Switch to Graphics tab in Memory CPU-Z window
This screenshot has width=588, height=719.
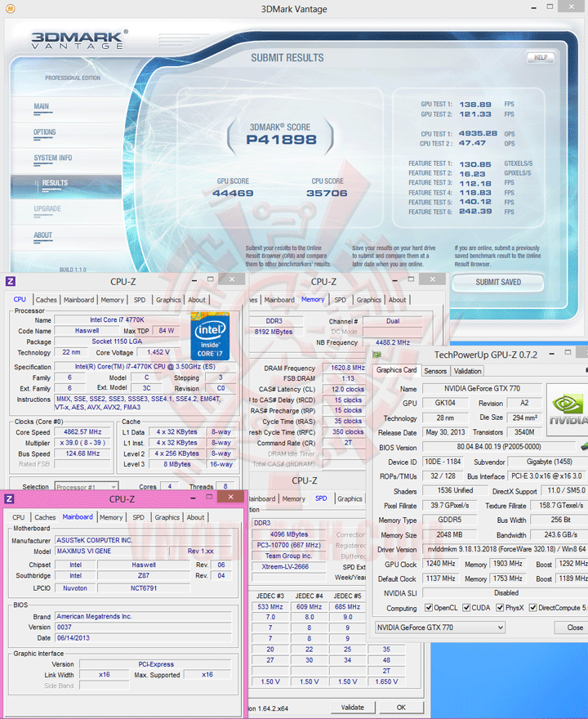click(369, 300)
